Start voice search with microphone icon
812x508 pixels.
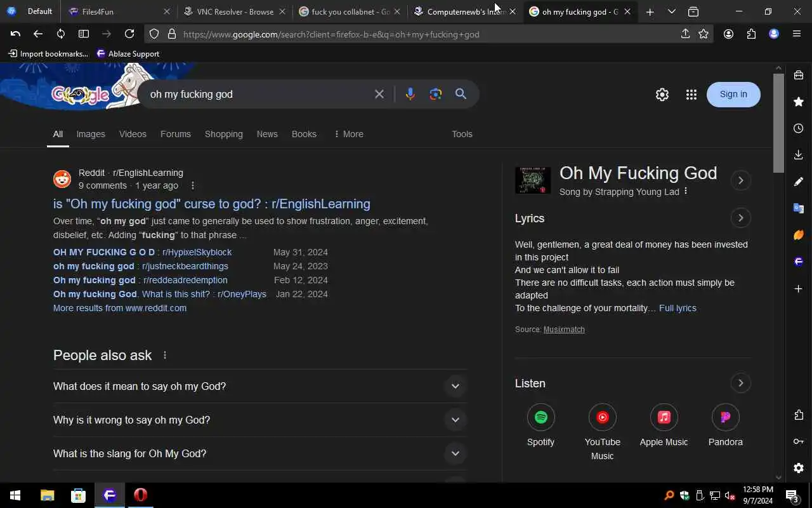410,94
